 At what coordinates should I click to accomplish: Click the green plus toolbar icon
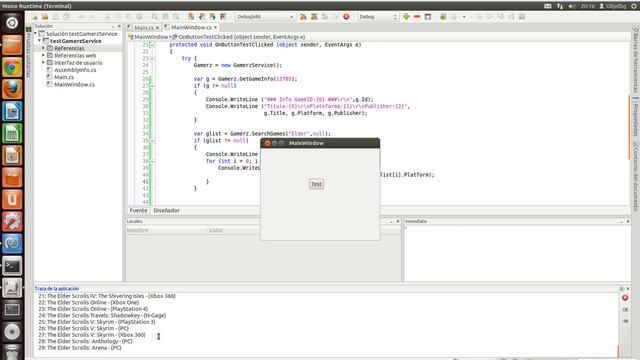point(406,17)
